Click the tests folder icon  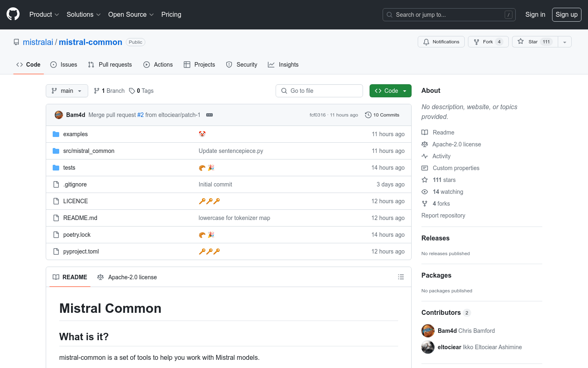click(x=56, y=168)
